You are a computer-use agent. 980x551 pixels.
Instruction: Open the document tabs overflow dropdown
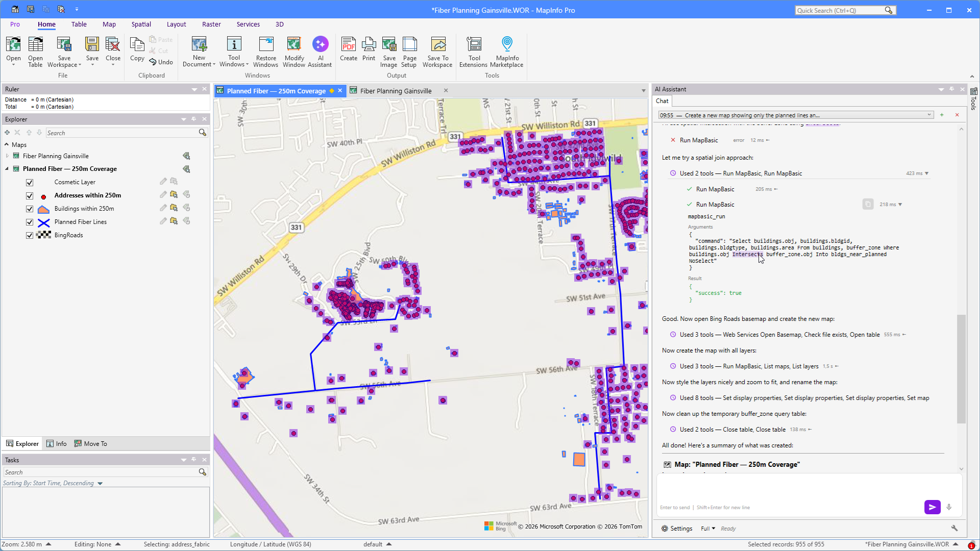(643, 91)
